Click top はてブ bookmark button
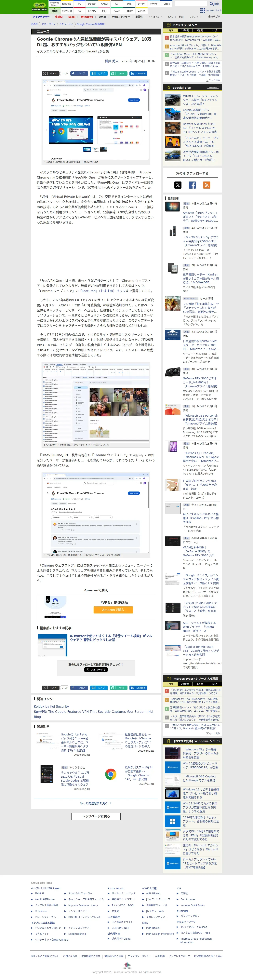 pyautogui.click(x=99, y=74)
